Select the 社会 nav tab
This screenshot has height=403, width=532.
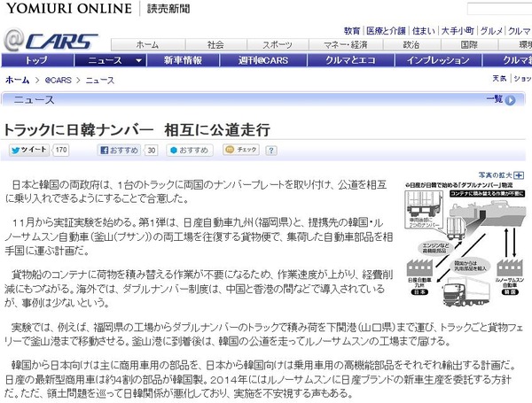[216, 45]
